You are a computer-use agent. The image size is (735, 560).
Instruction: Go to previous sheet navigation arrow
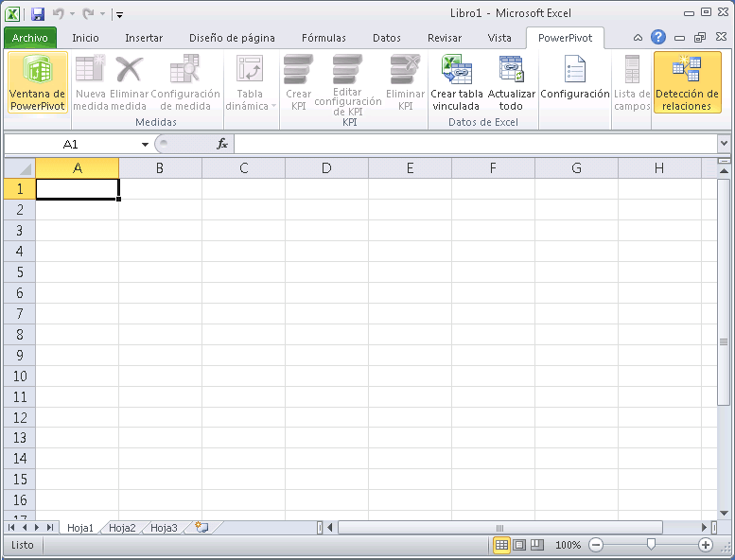click(25, 527)
